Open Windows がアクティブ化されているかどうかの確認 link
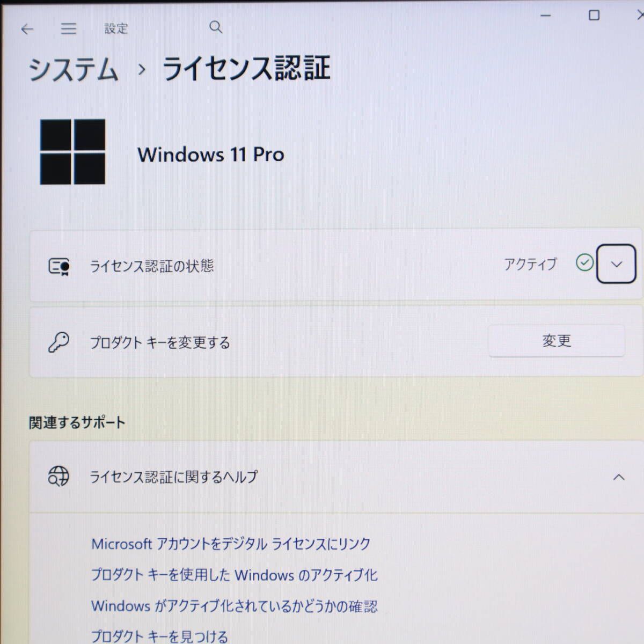The width and height of the screenshot is (644, 644). coord(234,606)
